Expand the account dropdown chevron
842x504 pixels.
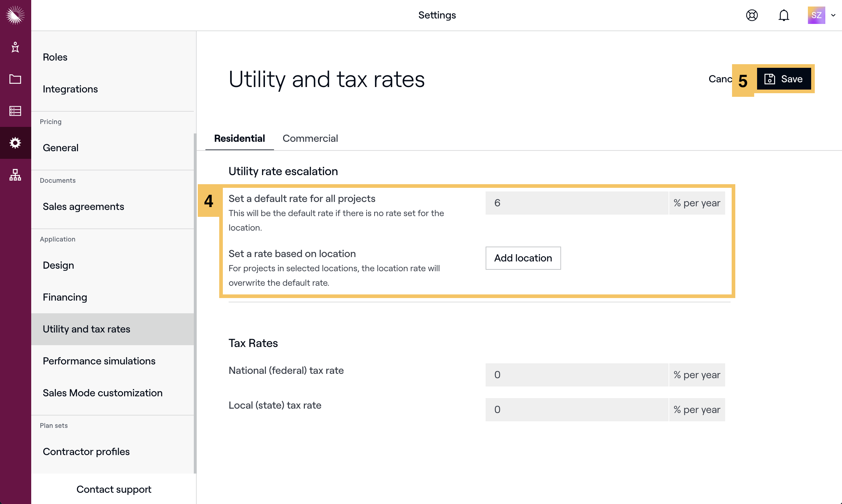coord(834,15)
